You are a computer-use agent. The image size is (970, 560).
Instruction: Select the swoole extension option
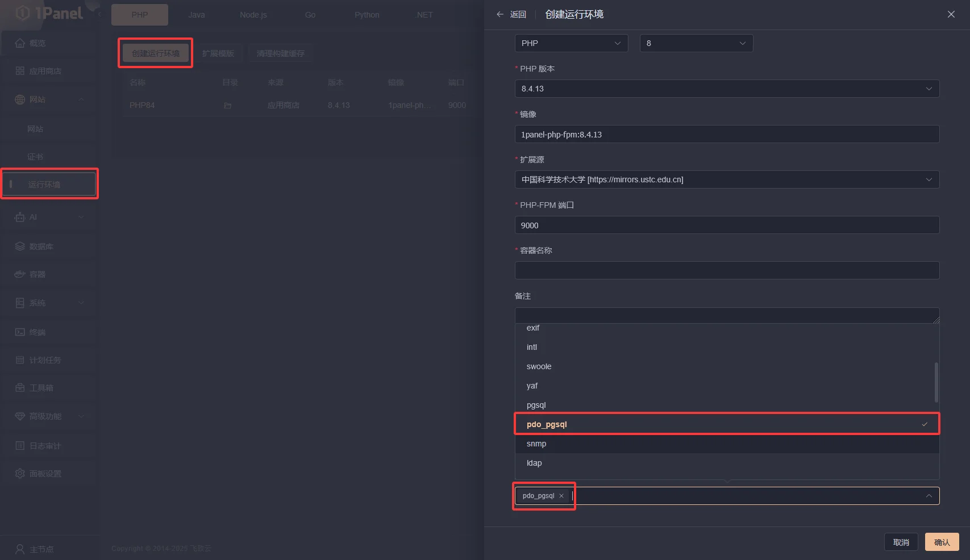[x=539, y=366]
